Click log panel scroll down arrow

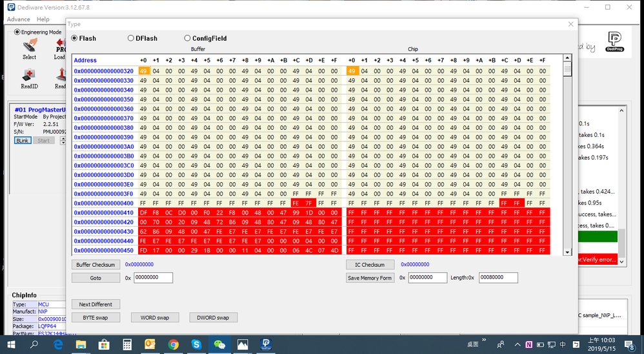(621, 262)
